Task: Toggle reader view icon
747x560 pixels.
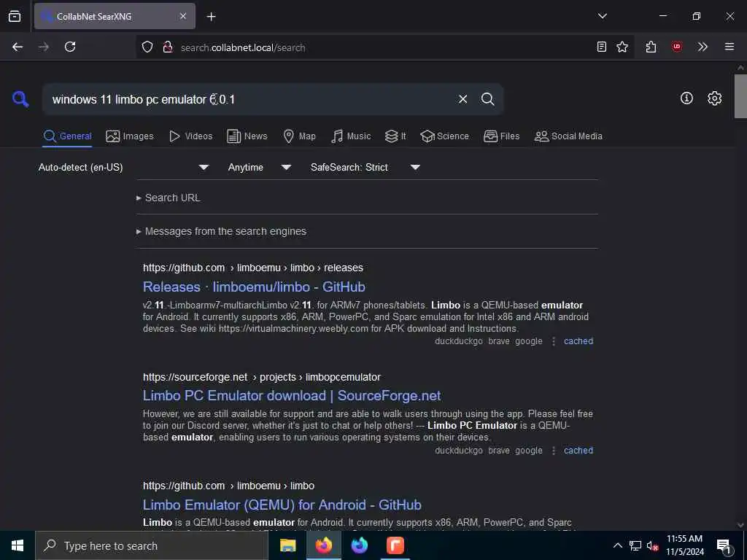Action: [x=602, y=47]
